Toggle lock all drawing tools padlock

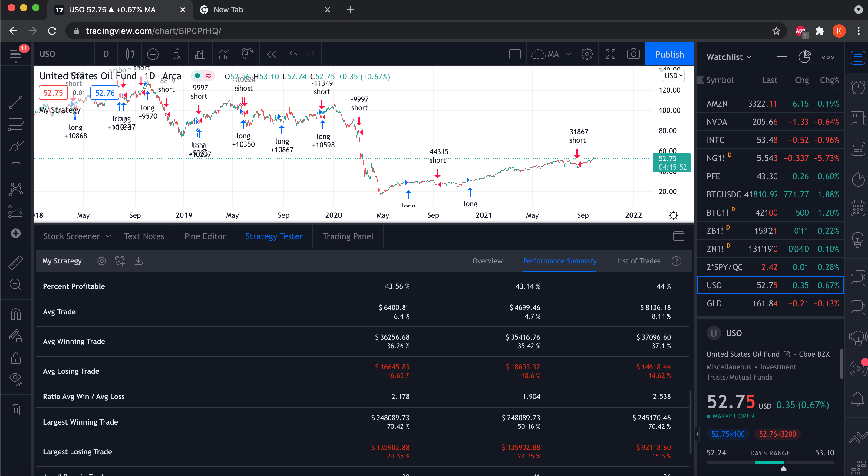pos(15,358)
